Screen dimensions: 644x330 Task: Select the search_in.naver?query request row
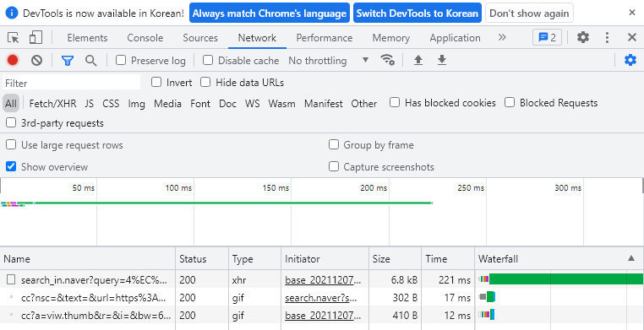coord(322,279)
